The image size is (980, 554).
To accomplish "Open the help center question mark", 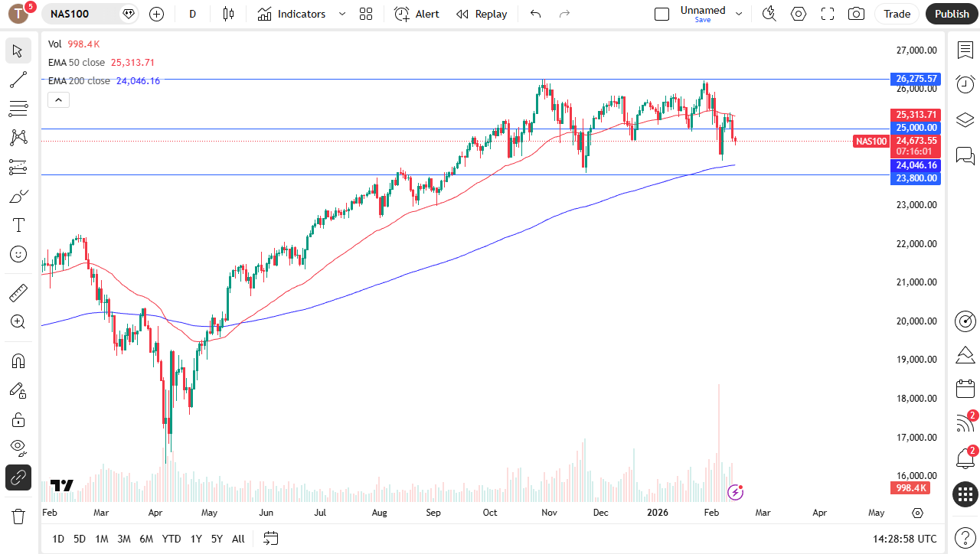I will [x=965, y=538].
